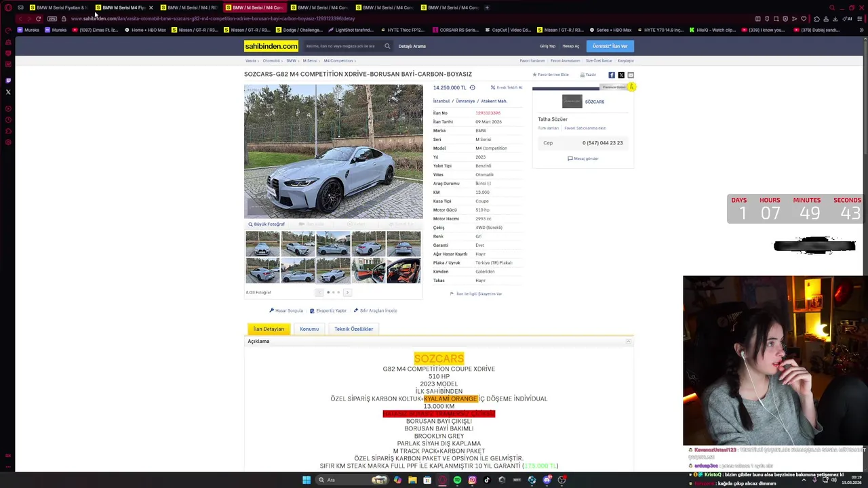
Task: Open İstanbul location link
Action: (441, 101)
